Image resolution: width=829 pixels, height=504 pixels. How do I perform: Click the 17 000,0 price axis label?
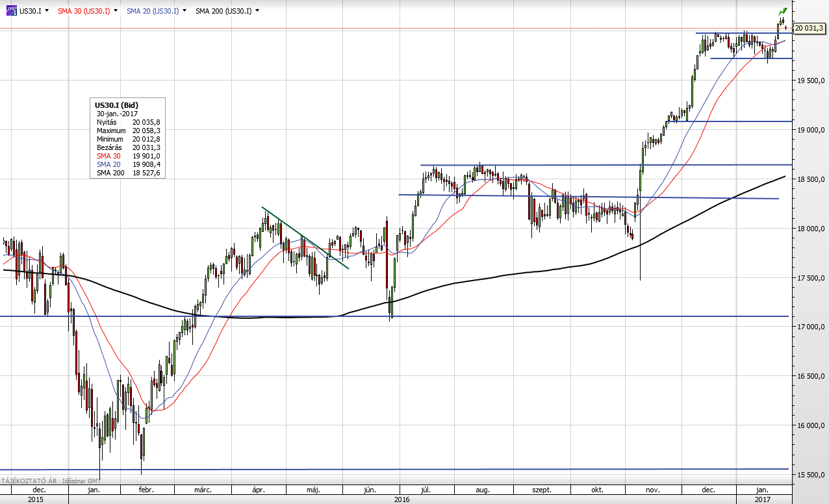(810, 327)
